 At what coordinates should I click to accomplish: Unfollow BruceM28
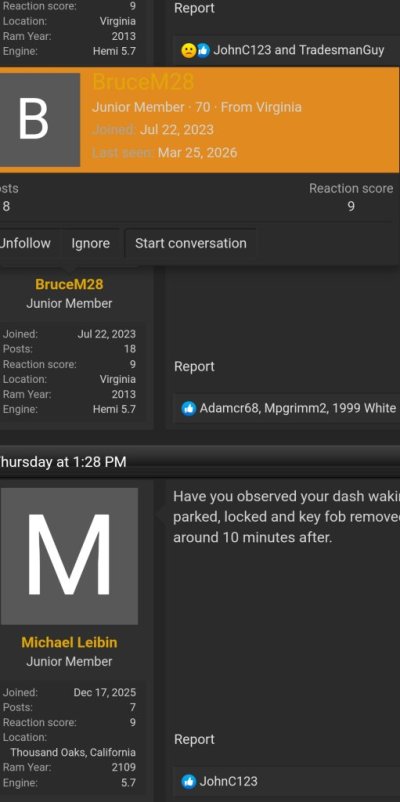click(x=25, y=243)
